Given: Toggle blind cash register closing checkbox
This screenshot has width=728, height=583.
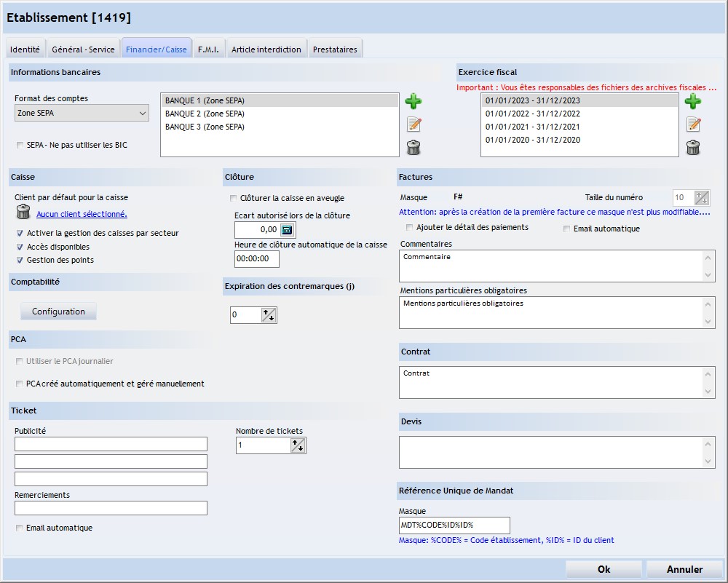Looking at the screenshot, I should tap(233, 198).
